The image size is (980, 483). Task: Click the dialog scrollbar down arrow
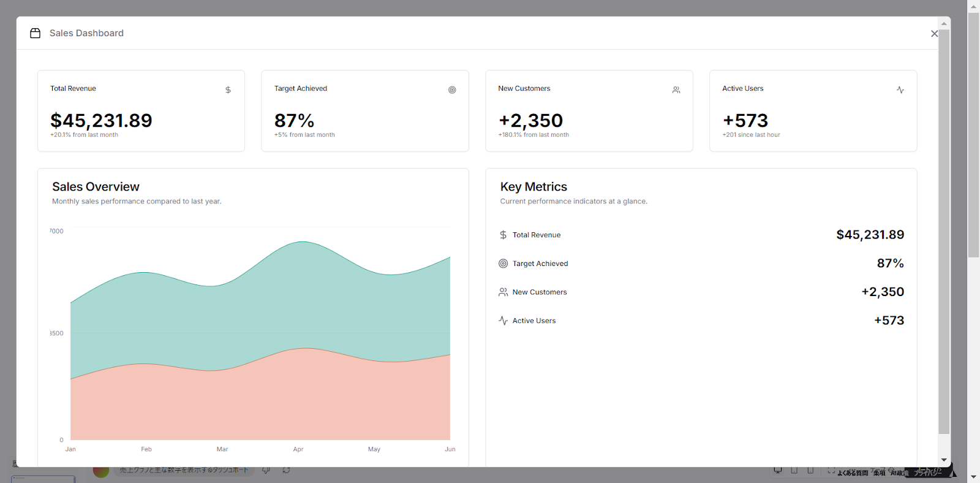click(x=944, y=460)
